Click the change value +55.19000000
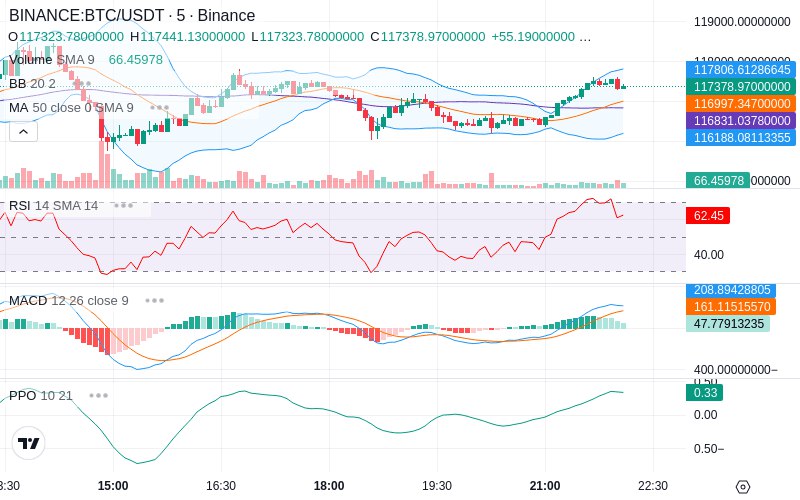Image resolution: width=800 pixels, height=500 pixels. coord(533,37)
